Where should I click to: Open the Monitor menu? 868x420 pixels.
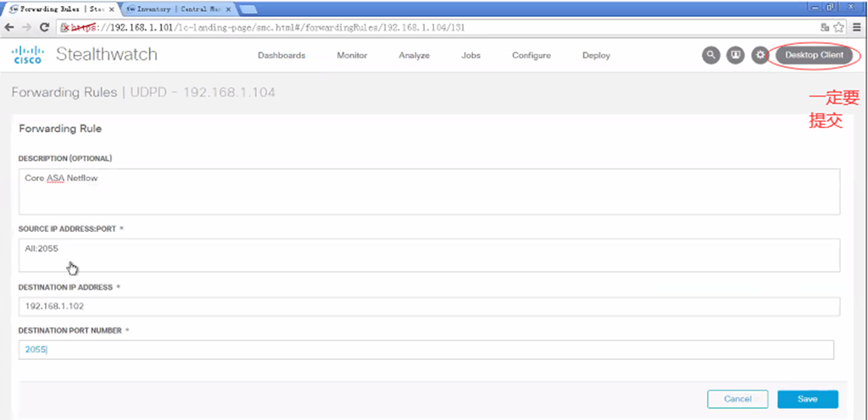click(352, 55)
